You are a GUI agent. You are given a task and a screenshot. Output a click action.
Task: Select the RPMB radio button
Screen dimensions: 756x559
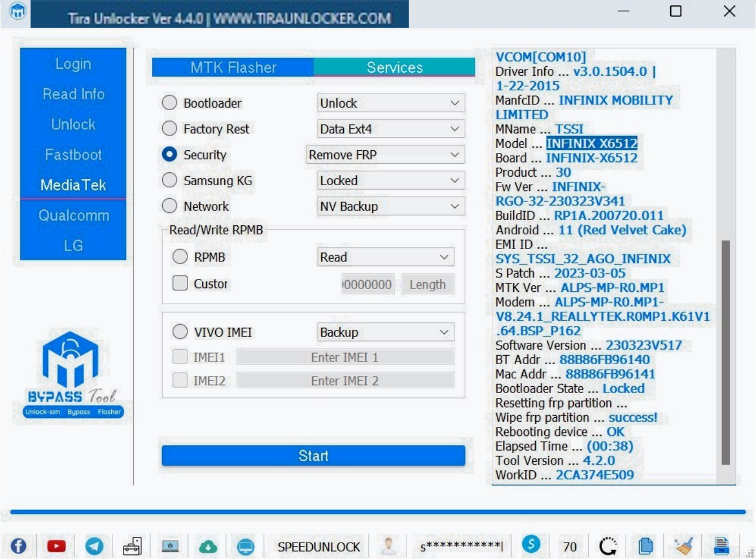[180, 257]
